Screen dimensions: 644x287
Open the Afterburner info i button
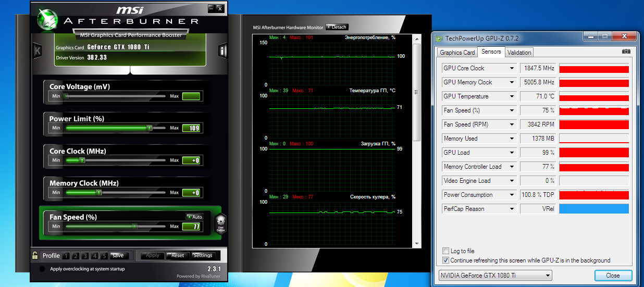pos(222,51)
